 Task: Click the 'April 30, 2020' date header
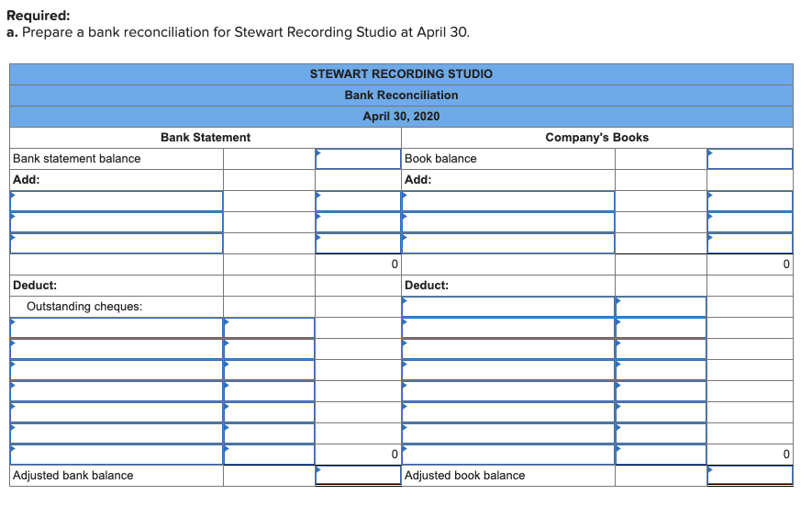[401, 116]
